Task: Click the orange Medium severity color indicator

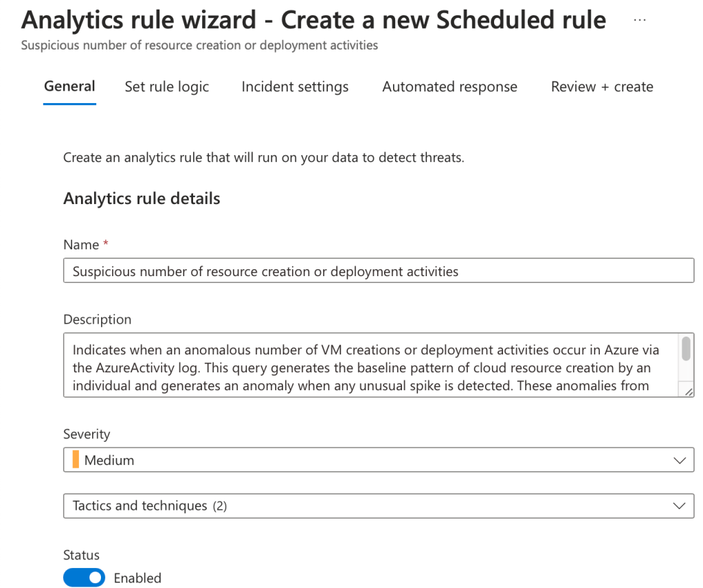Action: pyautogui.click(x=76, y=460)
